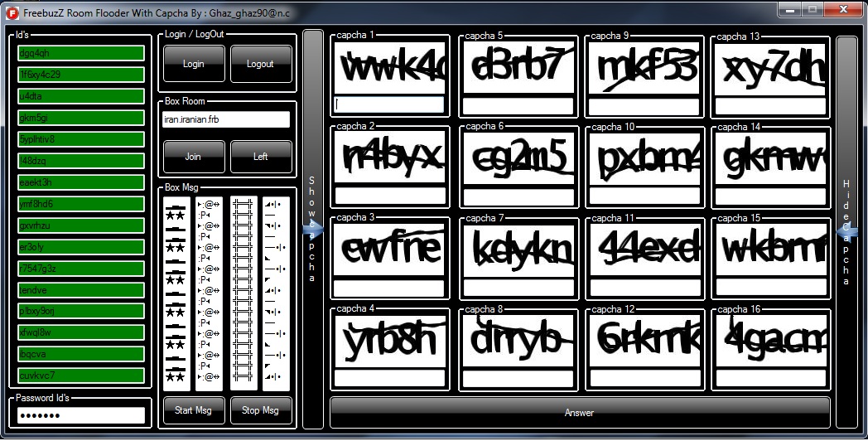The width and height of the screenshot is (868, 441).
Task: Focus the Password Id's field
Action: tap(81, 415)
